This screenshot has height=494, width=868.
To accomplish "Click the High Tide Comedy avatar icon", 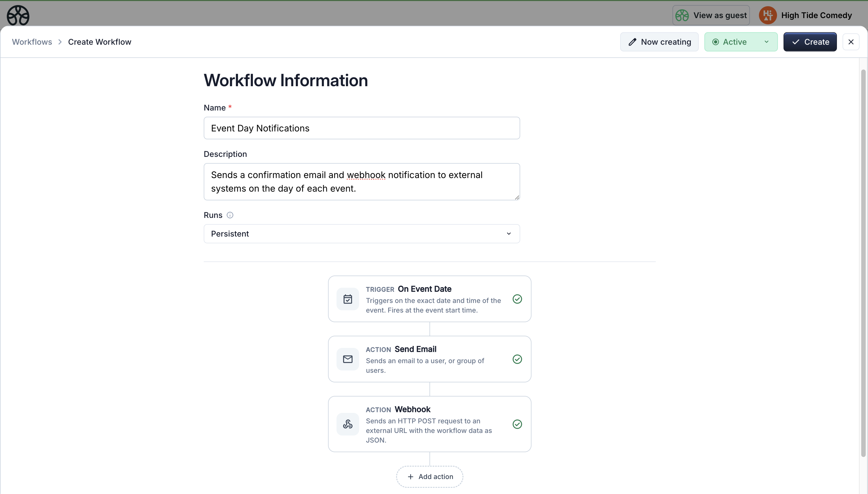I will 768,15.
